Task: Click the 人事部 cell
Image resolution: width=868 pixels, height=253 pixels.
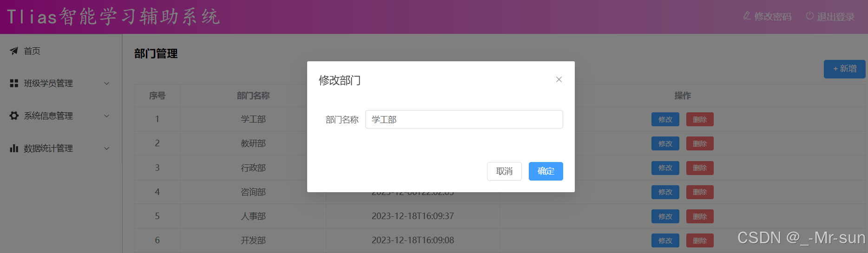Action: (253, 216)
